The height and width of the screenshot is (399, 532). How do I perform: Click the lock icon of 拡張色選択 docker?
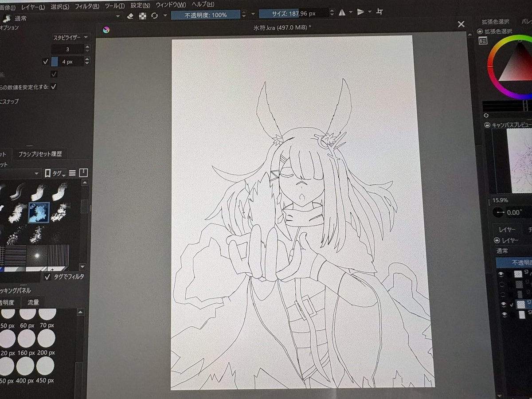coord(480,31)
